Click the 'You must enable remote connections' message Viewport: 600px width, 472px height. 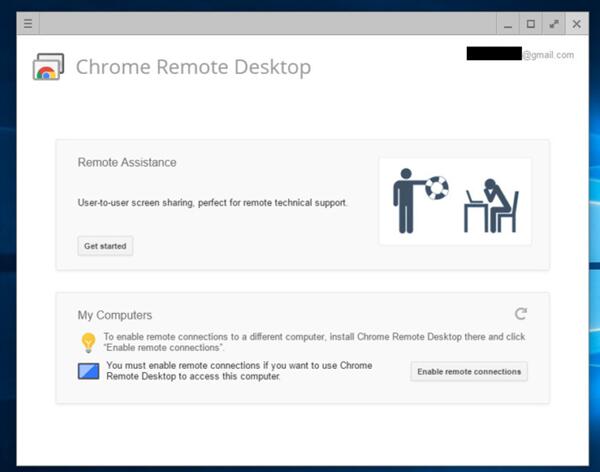[x=239, y=371]
